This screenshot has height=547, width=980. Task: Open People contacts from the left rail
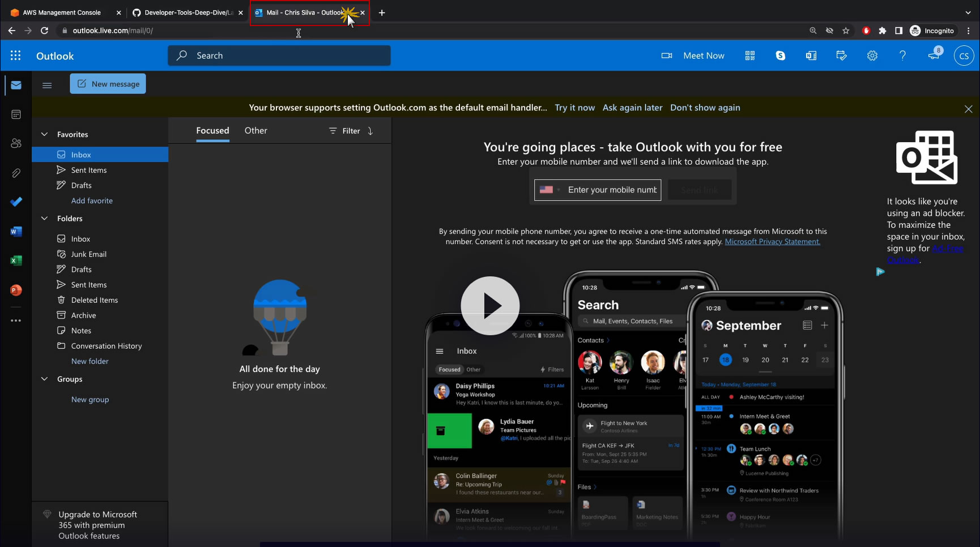(x=16, y=144)
